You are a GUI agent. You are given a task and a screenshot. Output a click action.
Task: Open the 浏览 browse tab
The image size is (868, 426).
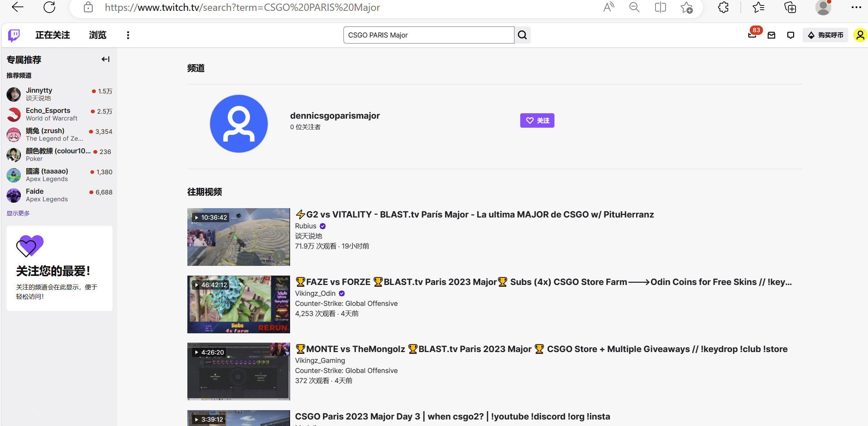[98, 35]
